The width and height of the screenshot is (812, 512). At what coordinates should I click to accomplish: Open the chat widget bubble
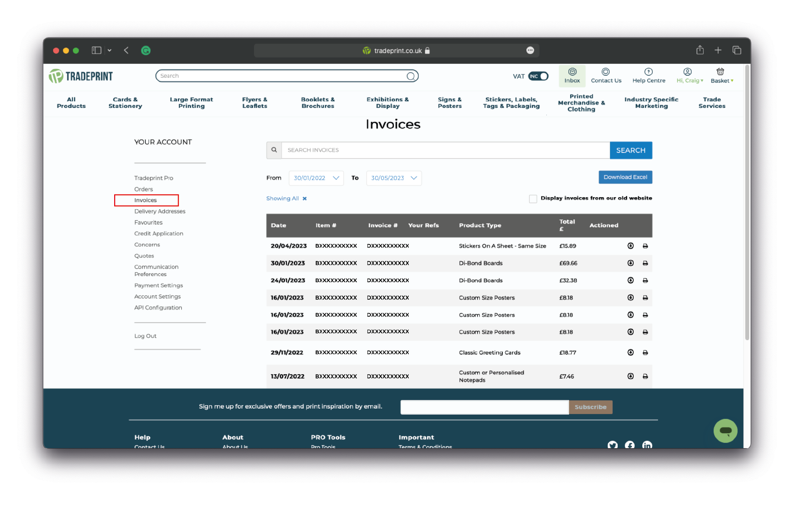(725, 431)
